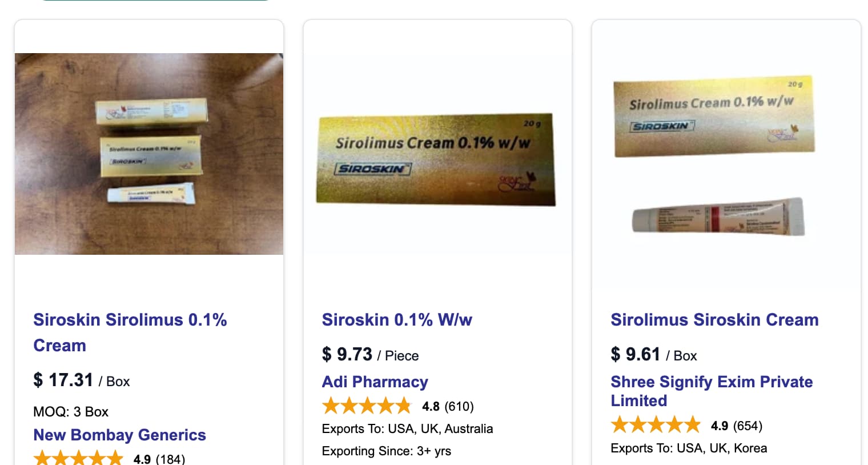Click the (654) review count
Image resolution: width=868 pixels, height=465 pixels.
748,426
